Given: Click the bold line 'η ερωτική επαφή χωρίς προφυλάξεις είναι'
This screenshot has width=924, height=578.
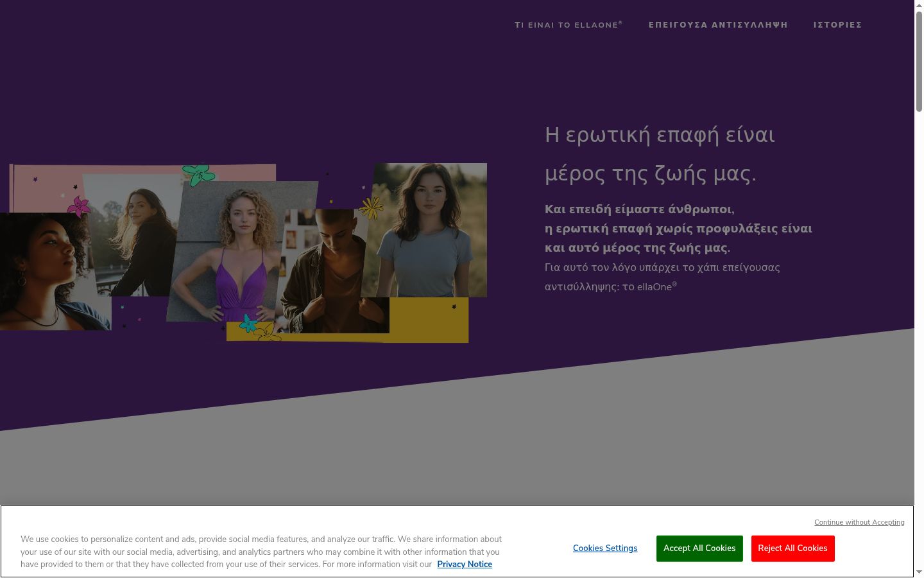Looking at the screenshot, I should tap(678, 229).
